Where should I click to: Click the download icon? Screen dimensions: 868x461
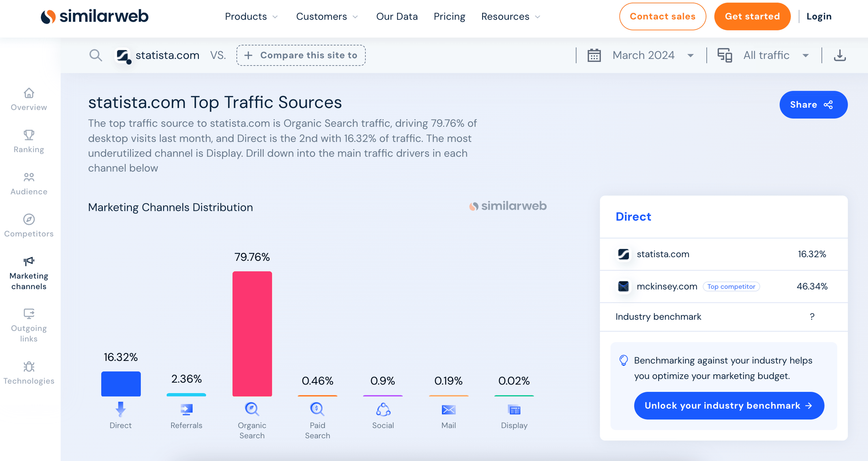pyautogui.click(x=840, y=55)
